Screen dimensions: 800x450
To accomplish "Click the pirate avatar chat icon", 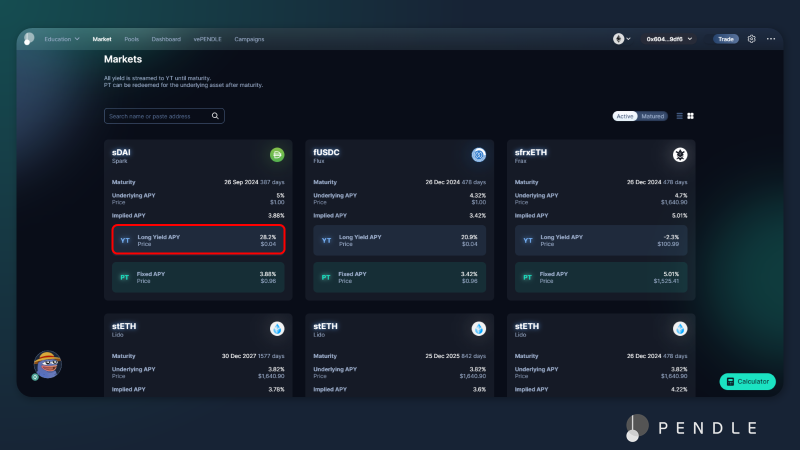I will (x=47, y=365).
